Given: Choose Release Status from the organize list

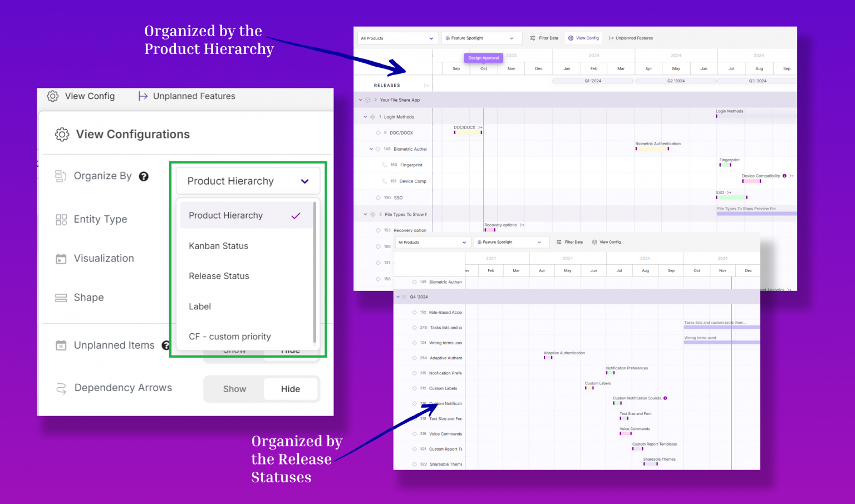Looking at the screenshot, I should pos(219,276).
